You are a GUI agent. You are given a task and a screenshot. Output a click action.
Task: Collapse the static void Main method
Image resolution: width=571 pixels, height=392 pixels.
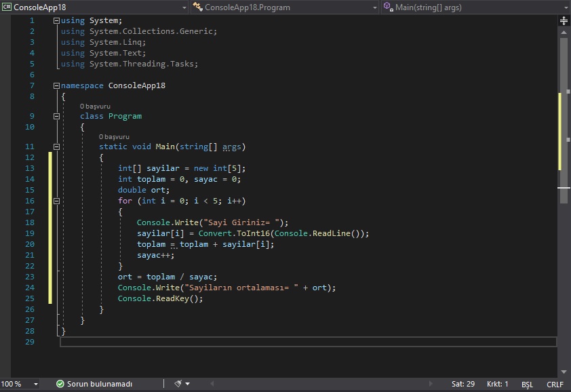pyautogui.click(x=56, y=146)
